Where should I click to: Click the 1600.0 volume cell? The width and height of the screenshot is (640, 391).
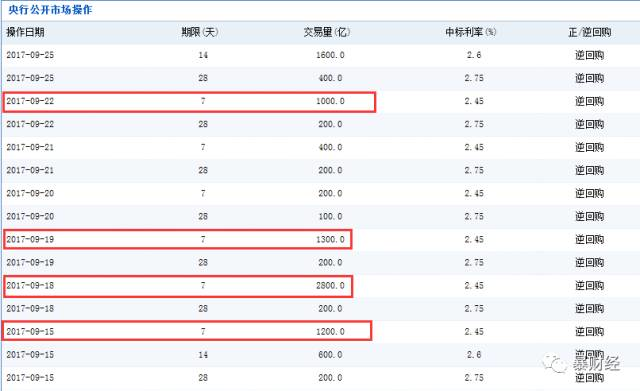[330, 55]
